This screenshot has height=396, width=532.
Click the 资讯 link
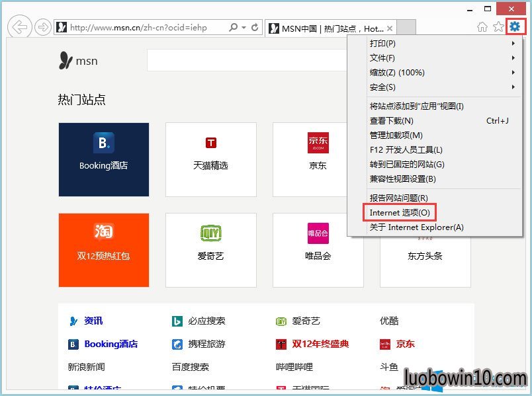[x=93, y=321]
